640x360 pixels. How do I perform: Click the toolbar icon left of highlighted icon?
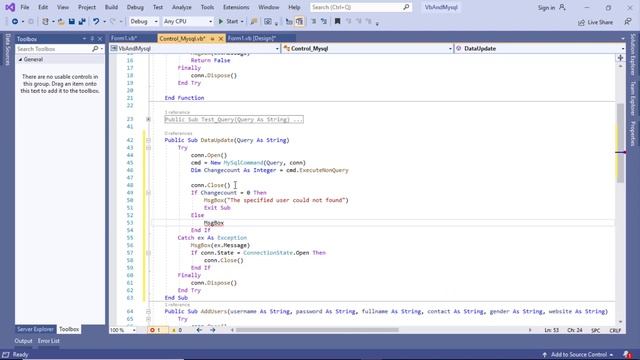(289, 21)
